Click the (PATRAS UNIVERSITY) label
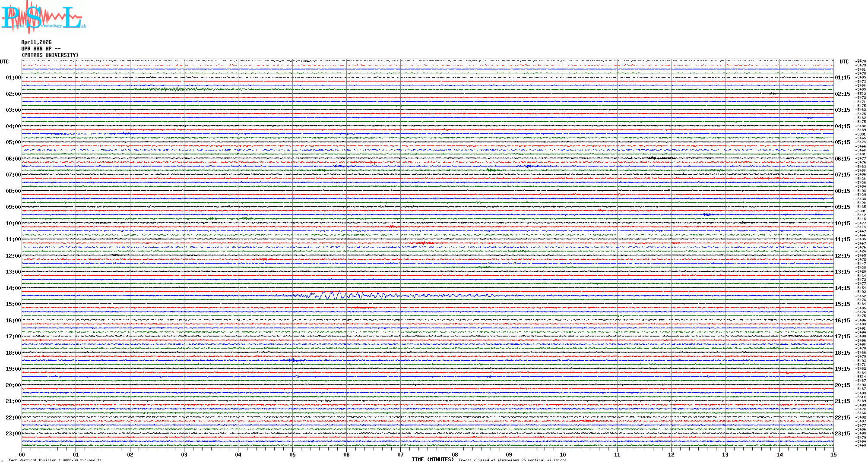The width and height of the screenshot is (868, 466). (x=50, y=55)
